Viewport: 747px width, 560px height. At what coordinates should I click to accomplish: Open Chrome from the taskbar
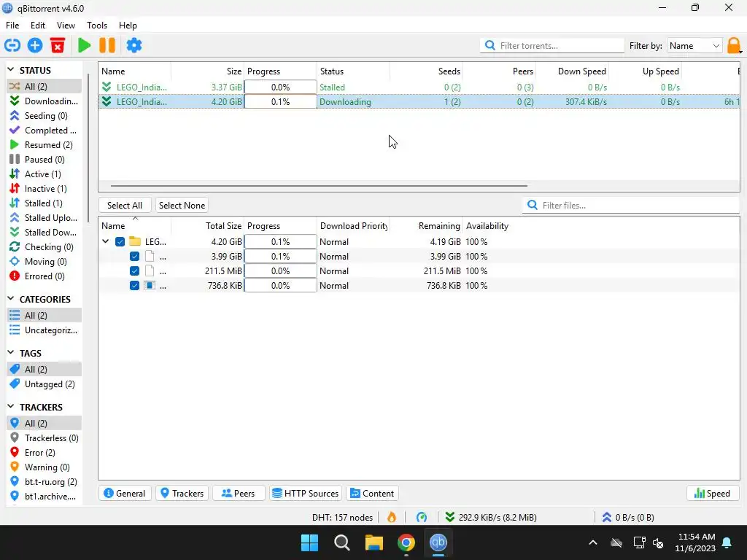click(x=406, y=542)
